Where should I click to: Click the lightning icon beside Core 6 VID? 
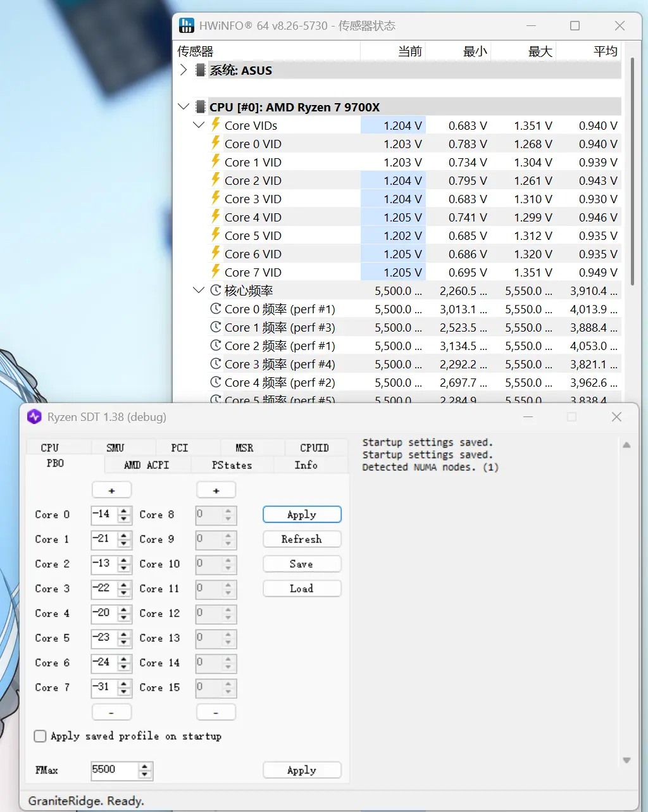[x=216, y=253]
